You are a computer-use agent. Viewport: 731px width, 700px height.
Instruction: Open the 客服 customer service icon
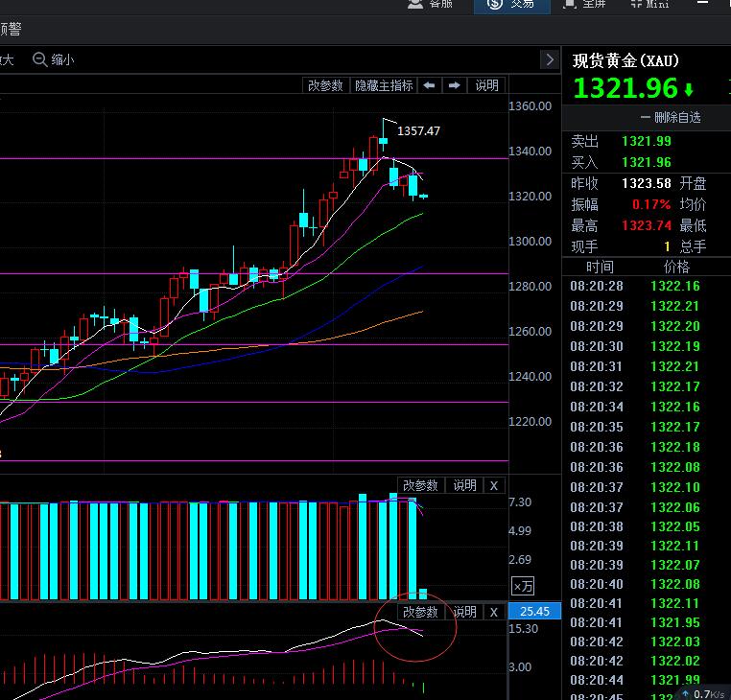pos(429,4)
